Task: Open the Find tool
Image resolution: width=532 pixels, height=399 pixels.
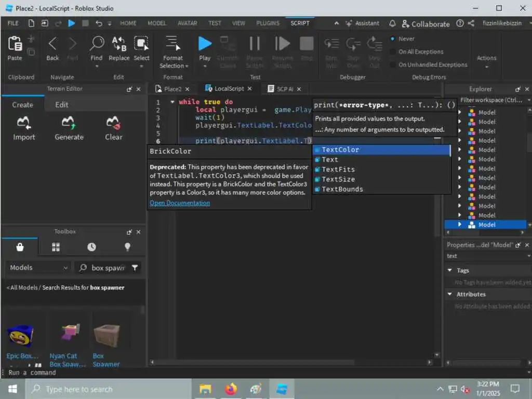Action: pos(97,44)
